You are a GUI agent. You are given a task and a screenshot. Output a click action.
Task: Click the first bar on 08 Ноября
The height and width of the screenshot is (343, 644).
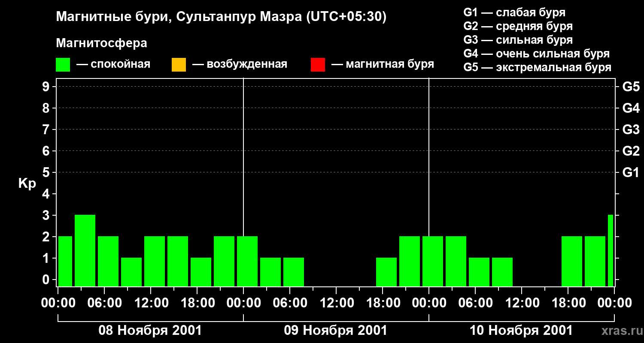(65, 261)
